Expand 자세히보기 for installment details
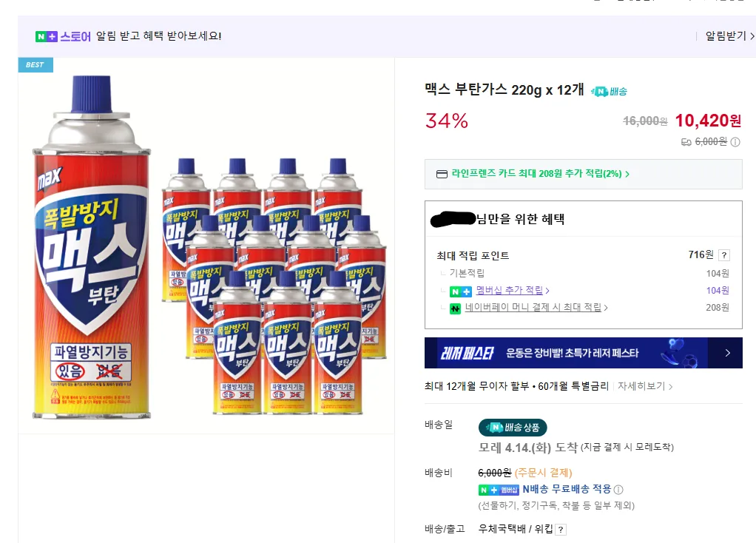Viewport: 756px width, 543px height. pos(645,386)
